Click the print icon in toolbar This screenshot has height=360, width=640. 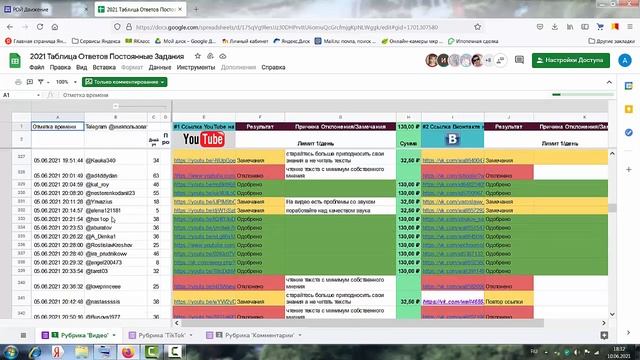tap(18, 82)
